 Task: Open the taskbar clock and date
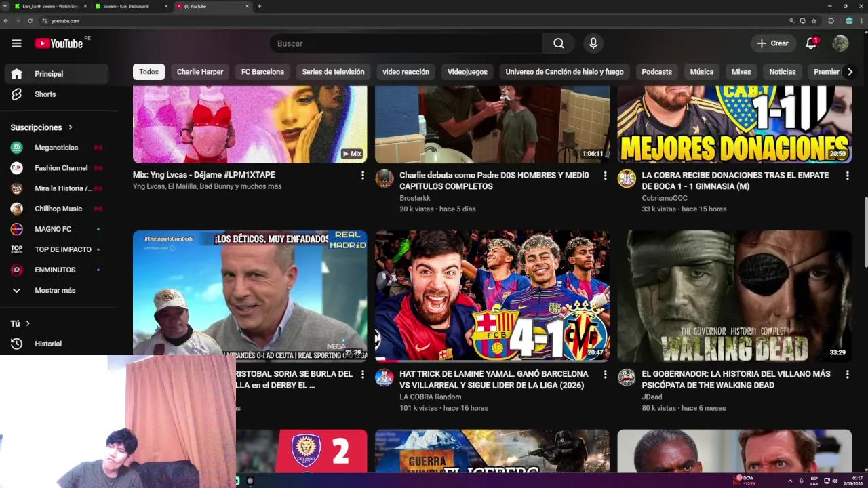coord(852,481)
